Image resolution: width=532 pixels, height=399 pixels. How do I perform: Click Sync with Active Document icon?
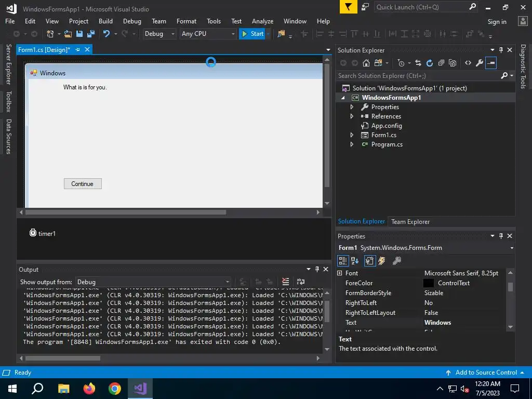pyautogui.click(x=418, y=63)
